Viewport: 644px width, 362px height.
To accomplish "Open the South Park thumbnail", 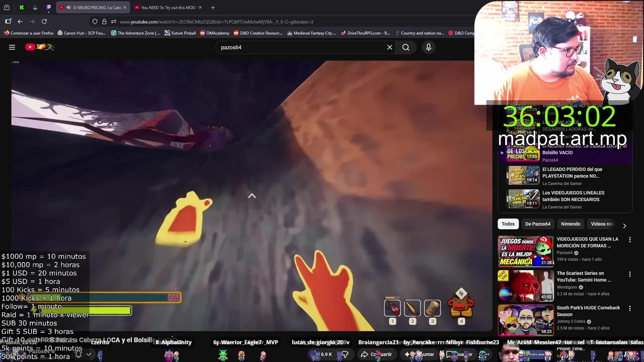I will [x=525, y=320].
